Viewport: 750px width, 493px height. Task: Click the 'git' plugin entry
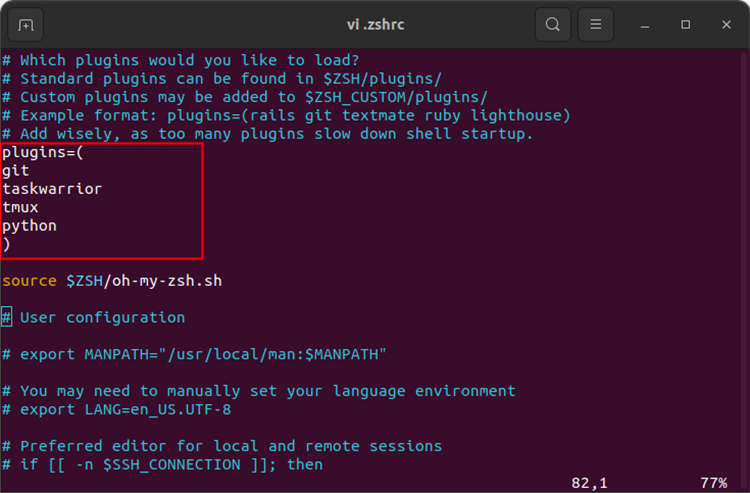[x=16, y=171]
